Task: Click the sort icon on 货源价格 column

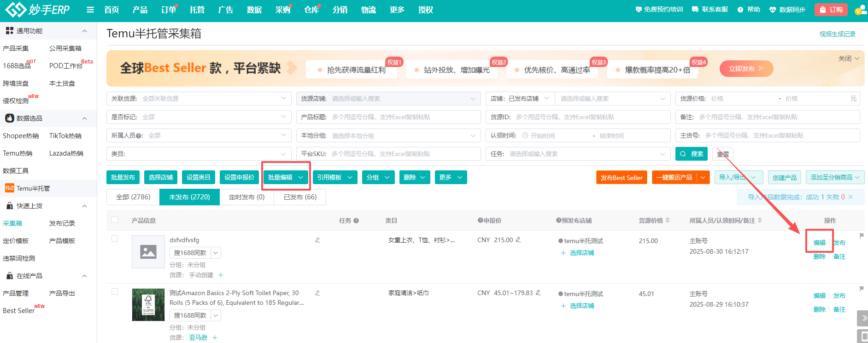Action: 668,221
